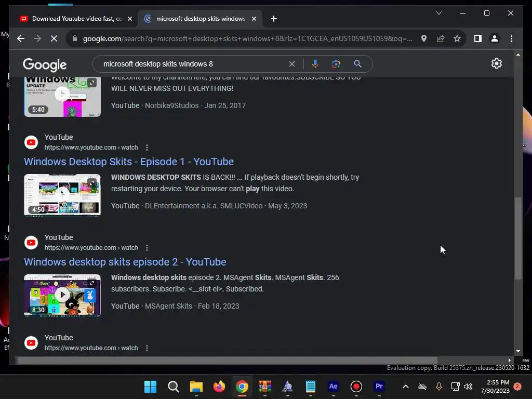Click MSAgent Skits Feb 18, 2023 text
The width and height of the screenshot is (532, 399).
[192, 306]
